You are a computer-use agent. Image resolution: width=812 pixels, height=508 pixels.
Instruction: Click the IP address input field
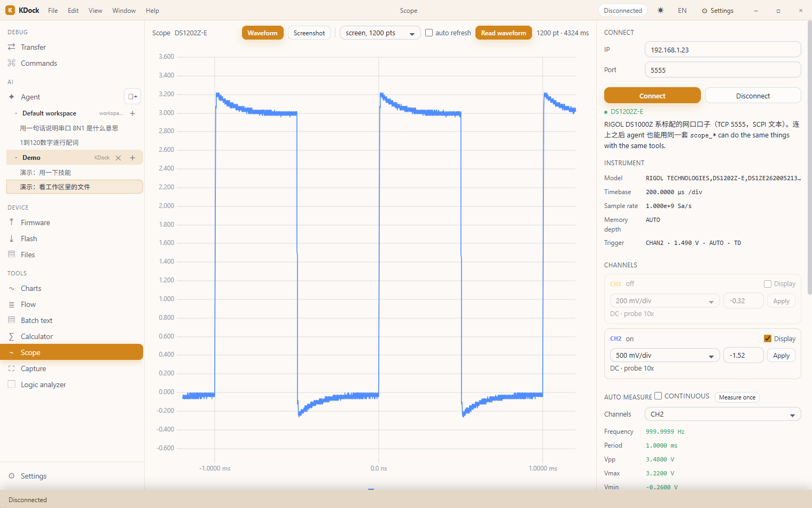coord(723,50)
